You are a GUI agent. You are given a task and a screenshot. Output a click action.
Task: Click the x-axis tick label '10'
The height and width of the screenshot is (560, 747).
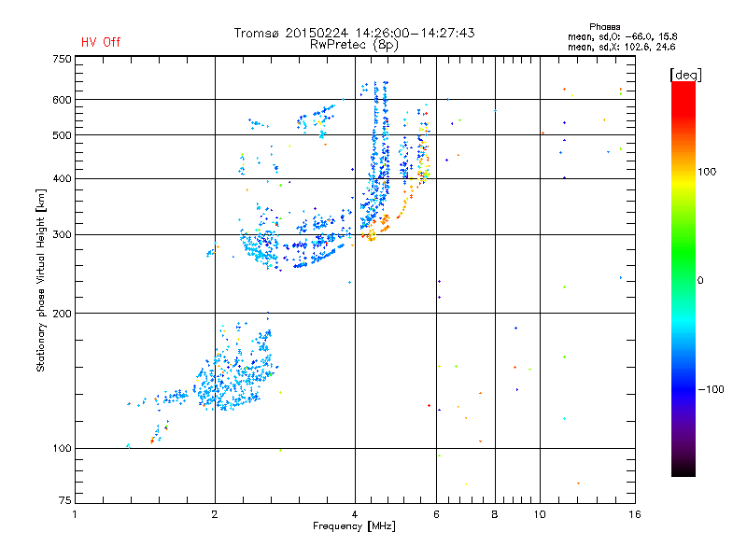[540, 514]
